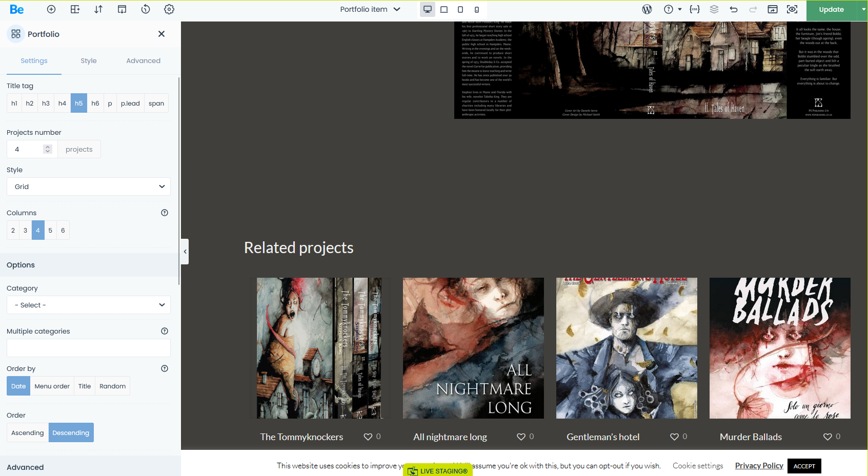Open the custom CSS braces icon

click(x=695, y=9)
